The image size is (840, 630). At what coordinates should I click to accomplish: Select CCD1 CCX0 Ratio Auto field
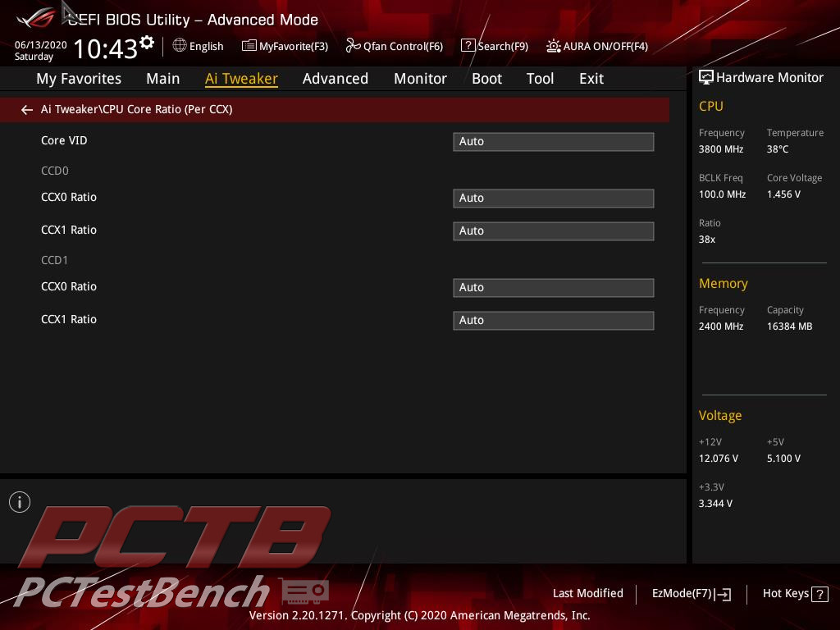[x=554, y=288]
